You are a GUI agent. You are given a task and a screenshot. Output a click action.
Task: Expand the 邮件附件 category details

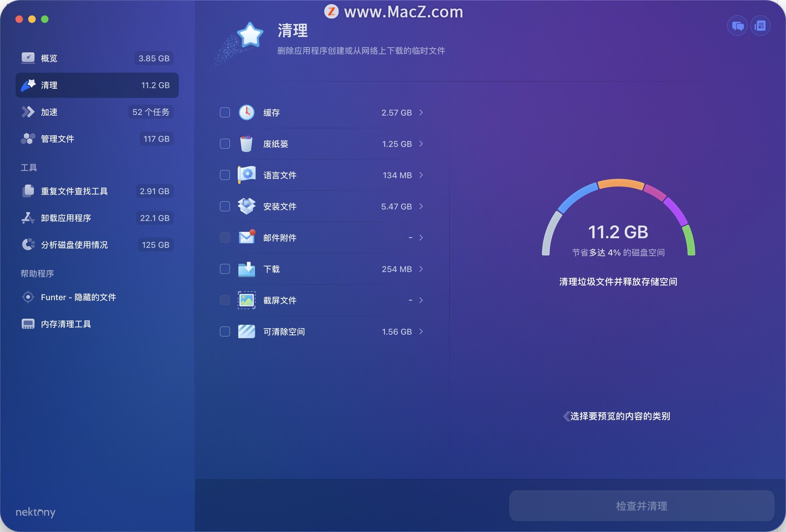pyautogui.click(x=422, y=237)
